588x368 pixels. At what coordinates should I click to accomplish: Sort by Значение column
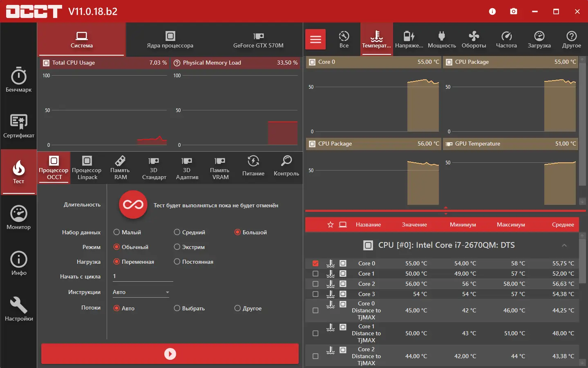(414, 224)
